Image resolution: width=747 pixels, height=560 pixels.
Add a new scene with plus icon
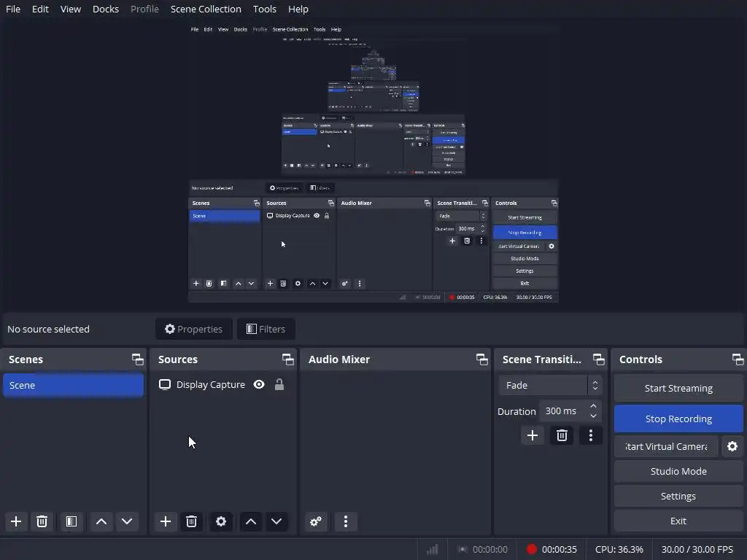coord(16,521)
